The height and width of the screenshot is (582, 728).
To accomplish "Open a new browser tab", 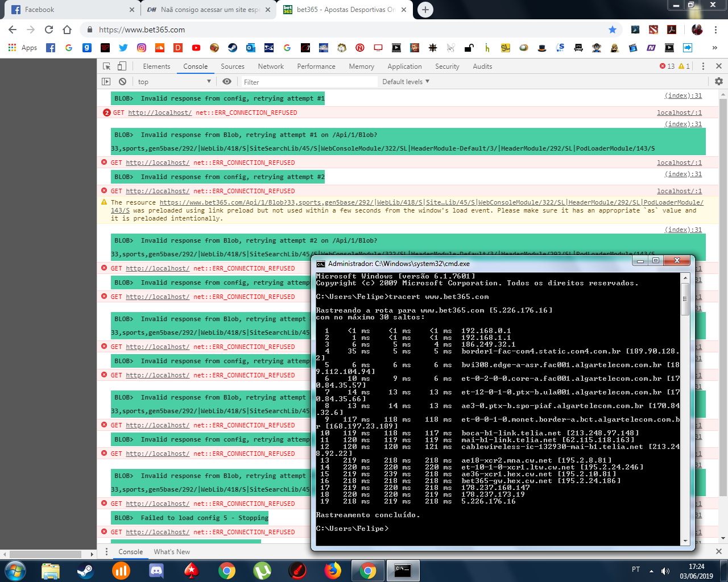I will pos(425,10).
